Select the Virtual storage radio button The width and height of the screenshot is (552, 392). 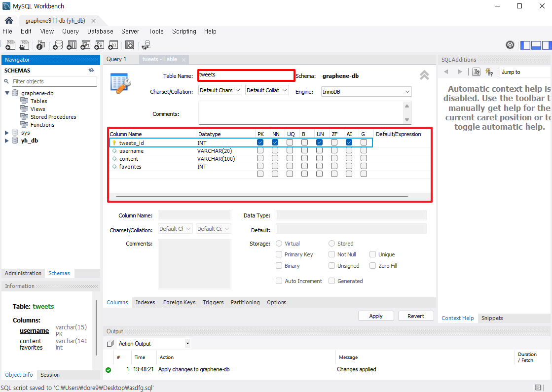tap(279, 243)
